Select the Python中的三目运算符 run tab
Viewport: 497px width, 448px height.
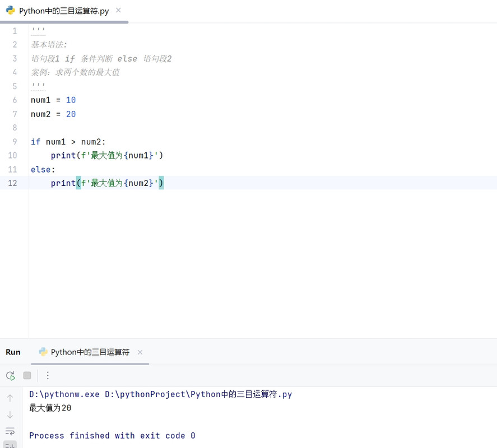tap(90, 352)
